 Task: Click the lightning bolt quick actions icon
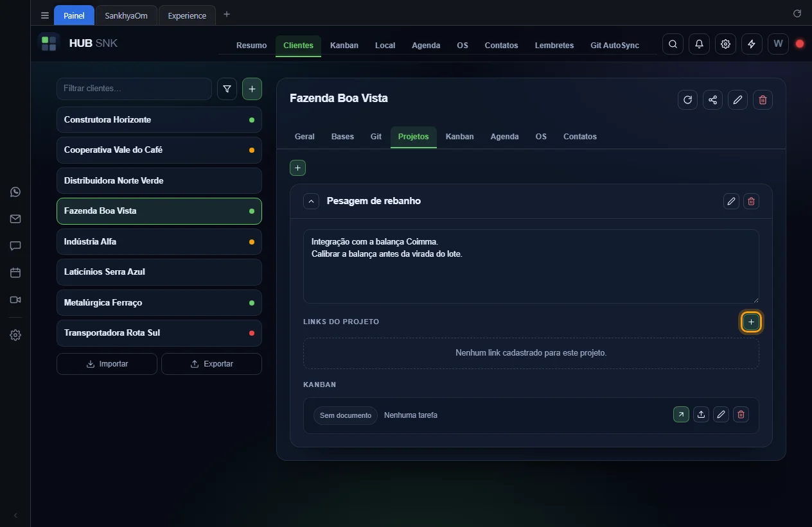click(x=752, y=44)
